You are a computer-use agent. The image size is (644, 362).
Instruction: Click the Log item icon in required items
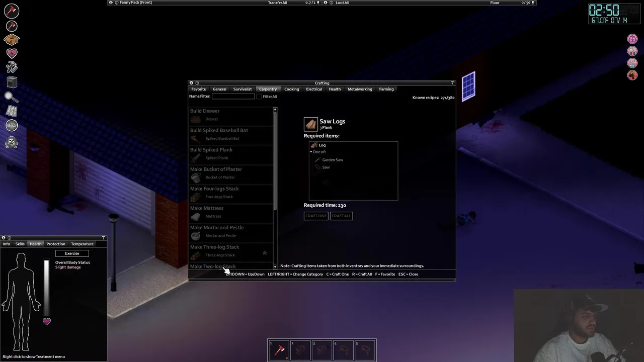point(314,145)
